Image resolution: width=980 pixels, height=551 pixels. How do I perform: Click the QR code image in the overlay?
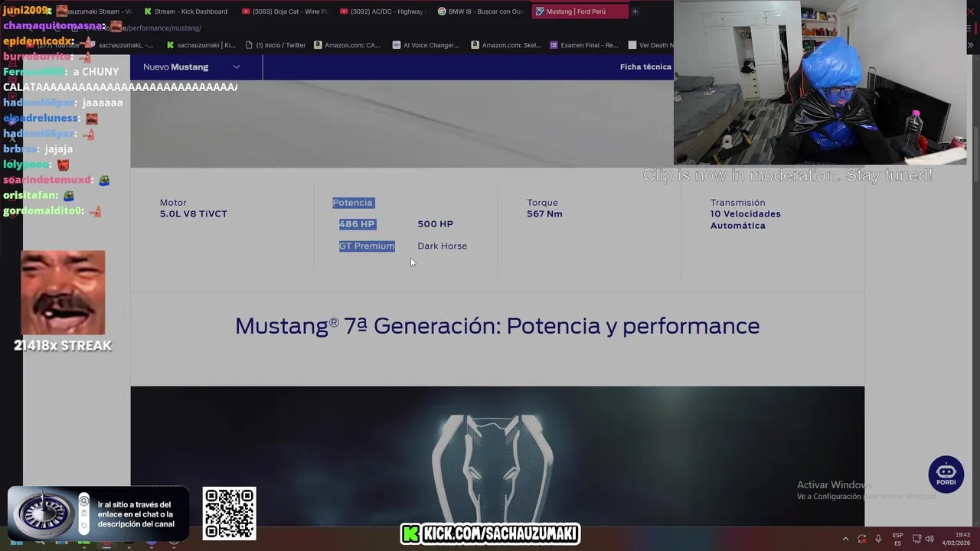[x=230, y=514]
